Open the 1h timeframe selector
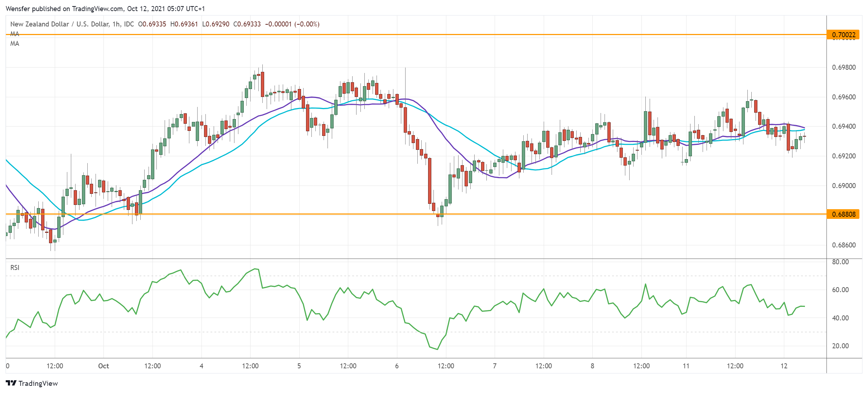 (x=115, y=24)
